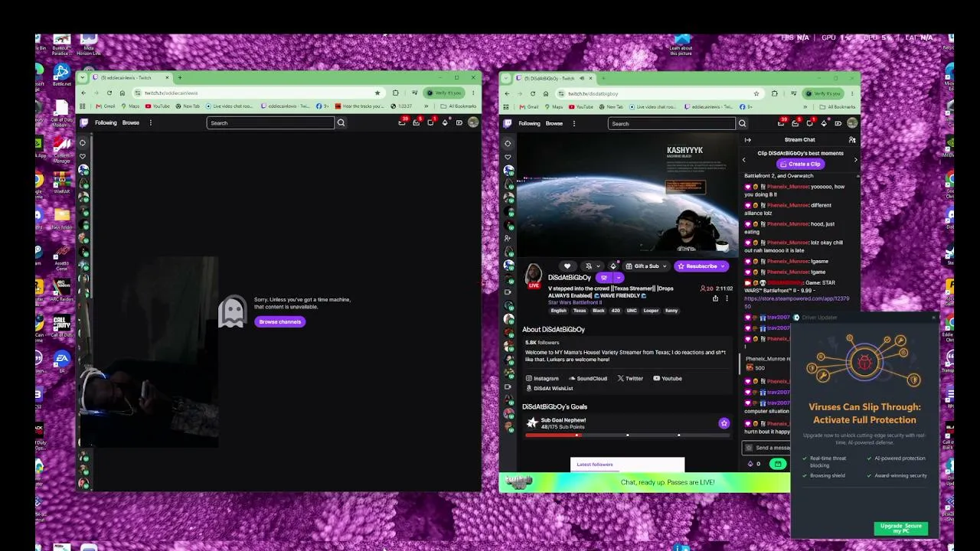Open Twitch more menu in DiSdAtBiGbOy window

coord(573,123)
